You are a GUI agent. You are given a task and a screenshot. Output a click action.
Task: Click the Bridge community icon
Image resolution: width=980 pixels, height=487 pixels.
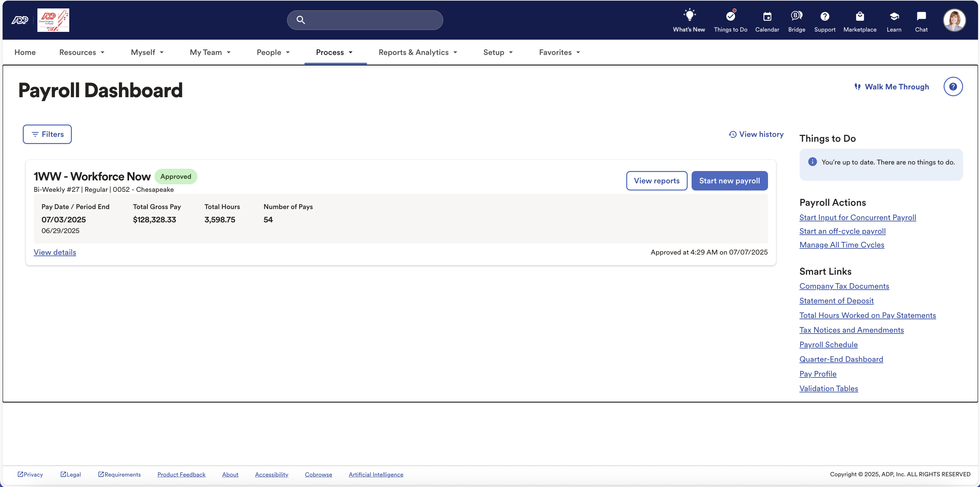tap(796, 16)
